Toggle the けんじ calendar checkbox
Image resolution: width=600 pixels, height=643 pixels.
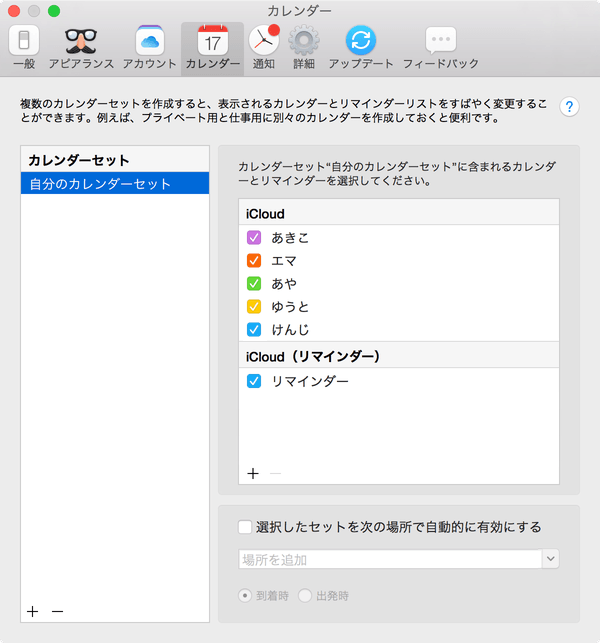pos(254,329)
